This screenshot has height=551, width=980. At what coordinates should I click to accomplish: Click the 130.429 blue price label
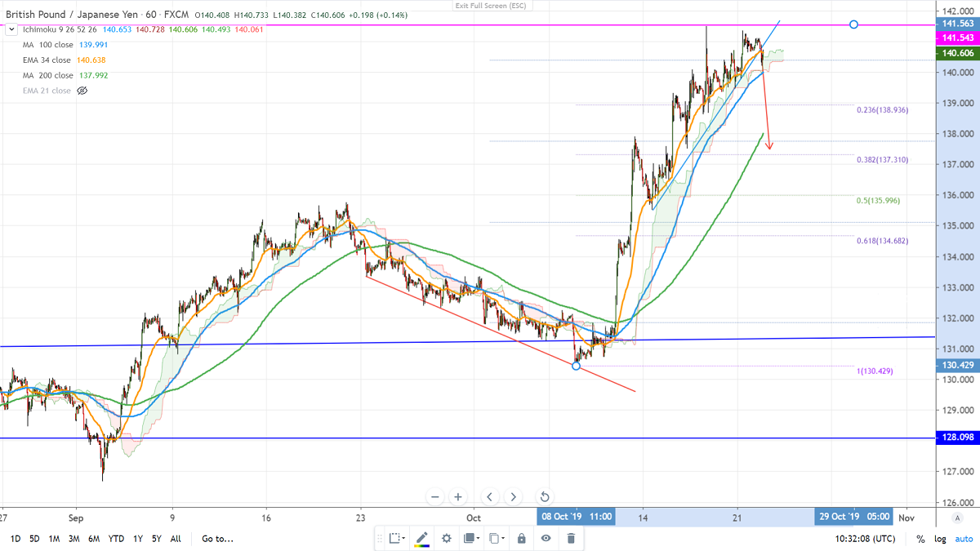pyautogui.click(x=957, y=365)
